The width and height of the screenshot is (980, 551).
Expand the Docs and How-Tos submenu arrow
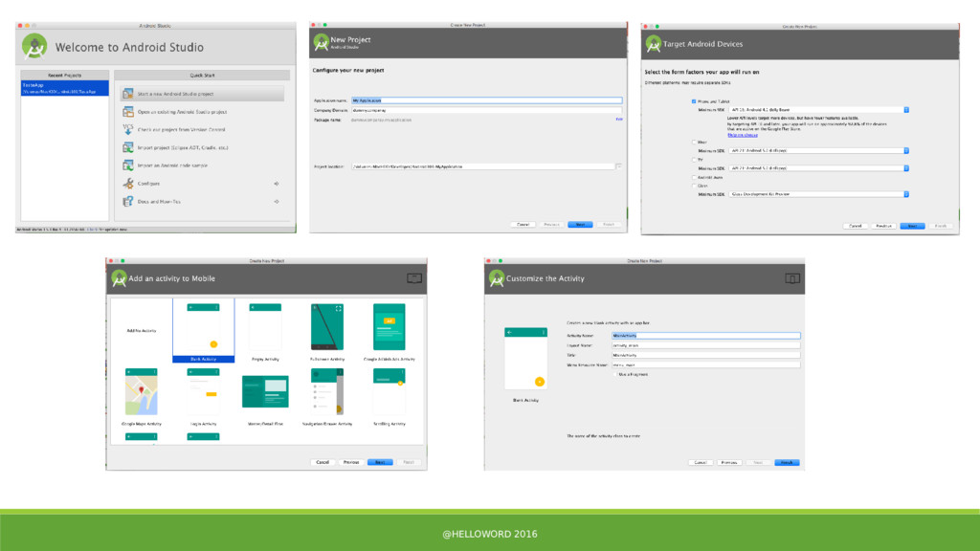(277, 201)
